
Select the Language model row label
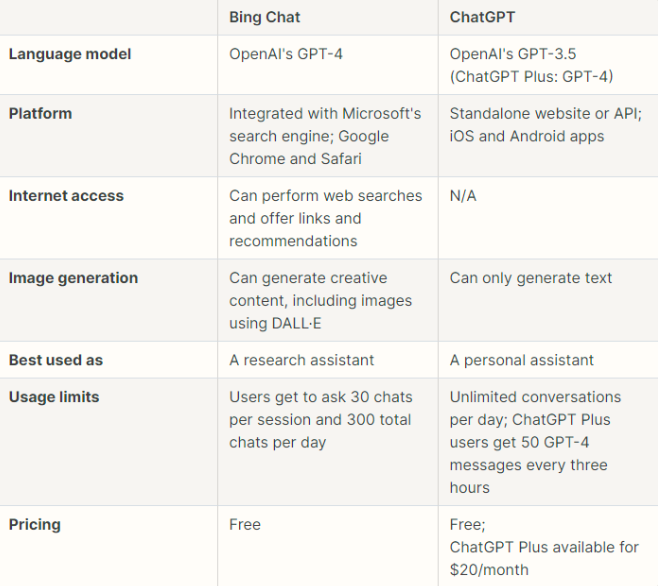coord(70,54)
